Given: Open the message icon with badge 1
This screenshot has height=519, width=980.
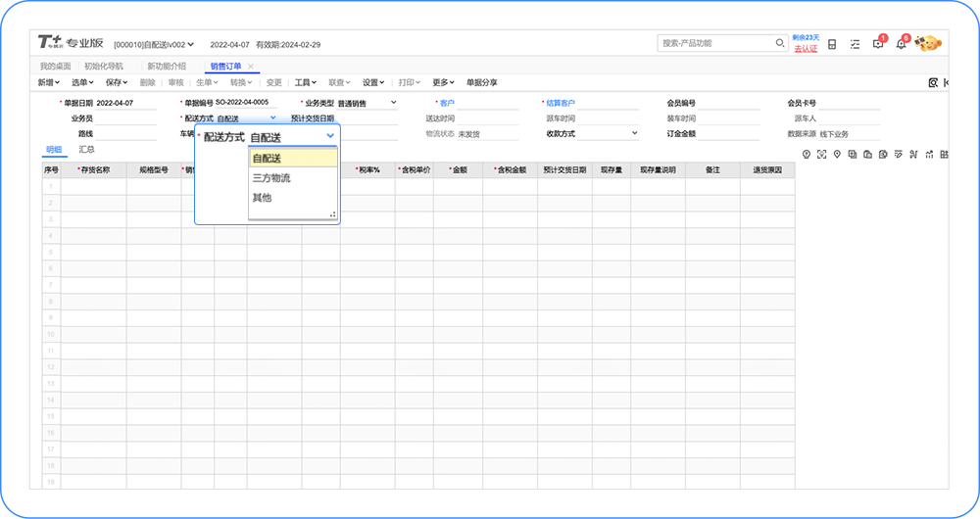Looking at the screenshot, I should tap(878, 44).
